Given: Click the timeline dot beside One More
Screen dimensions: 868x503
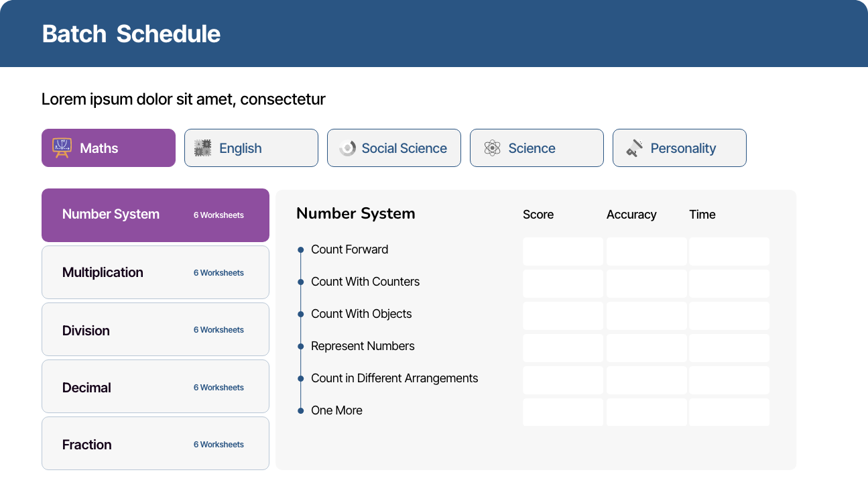Looking at the screenshot, I should coord(300,410).
